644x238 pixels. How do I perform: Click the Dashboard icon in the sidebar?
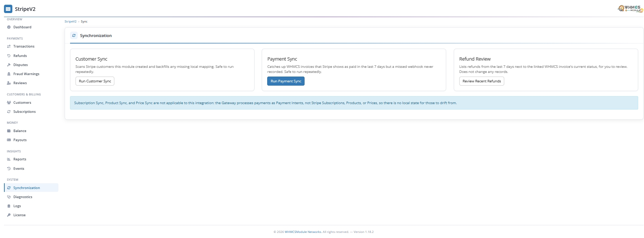(9, 27)
